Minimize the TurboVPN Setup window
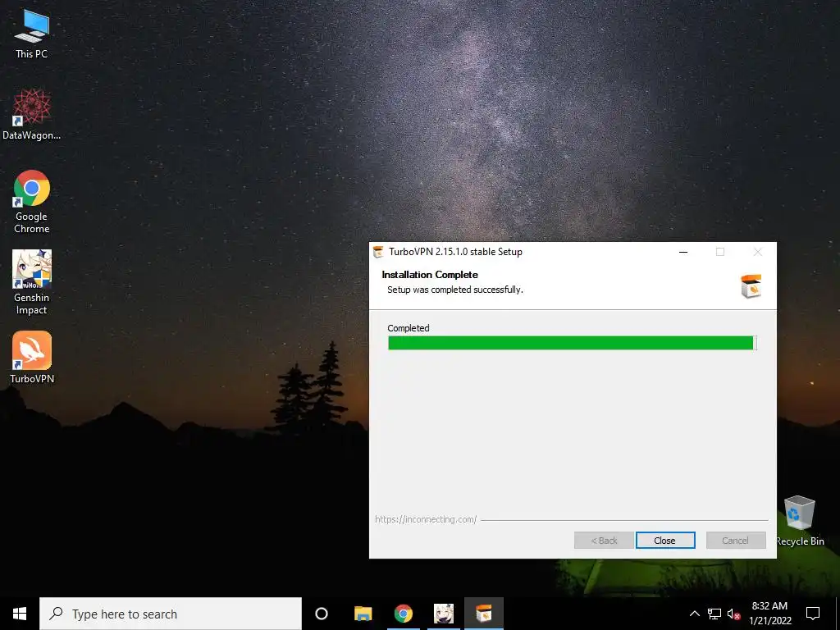840x630 pixels. (x=683, y=252)
